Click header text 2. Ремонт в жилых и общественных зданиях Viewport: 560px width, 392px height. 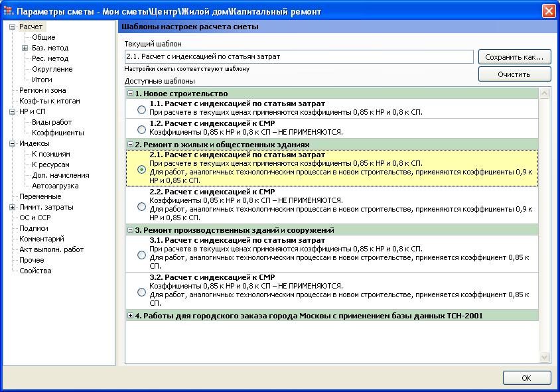(222, 145)
